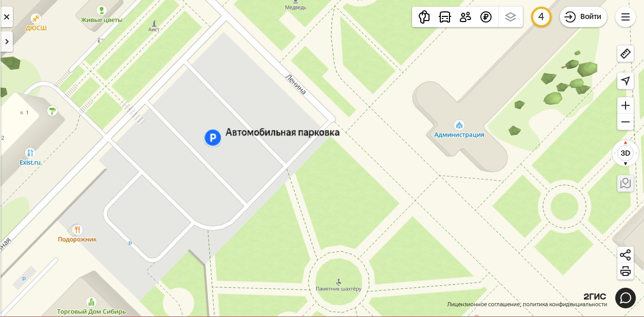The height and width of the screenshot is (317, 644).
Task: Toggle the map marker panorama button
Action: pyautogui.click(x=625, y=183)
